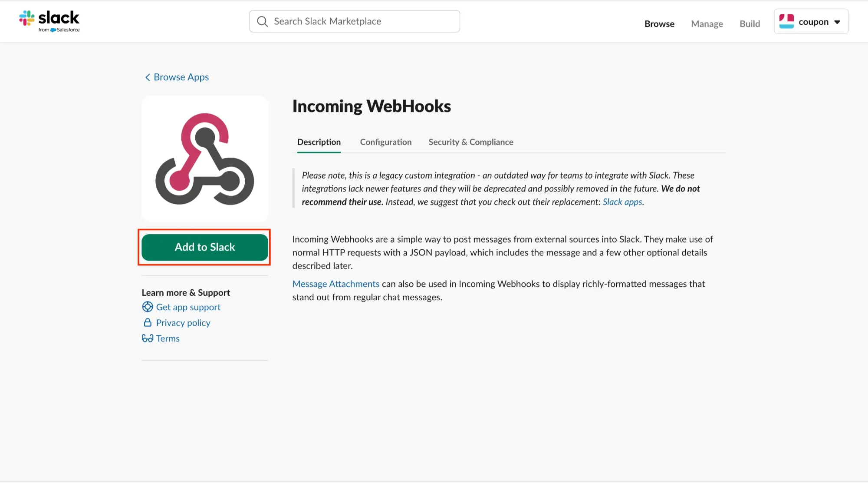Screen dimensions: 868x490
Task: Open the Security & Compliance tab
Action: tap(470, 142)
